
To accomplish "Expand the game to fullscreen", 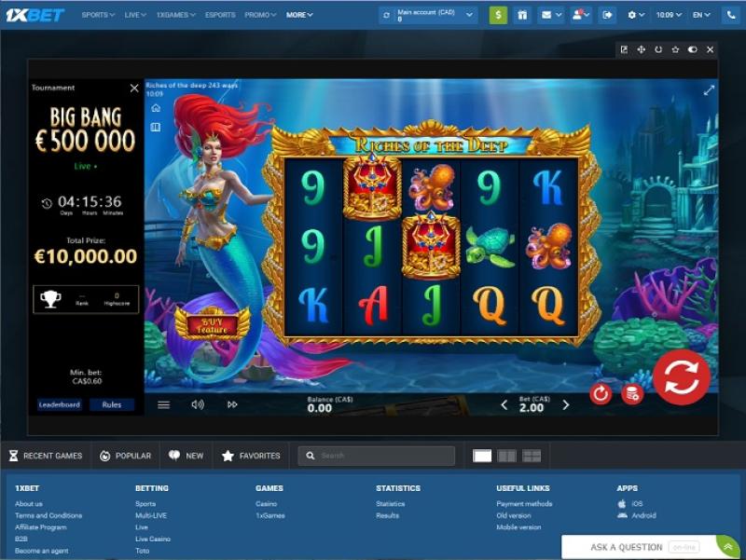I will (x=709, y=90).
